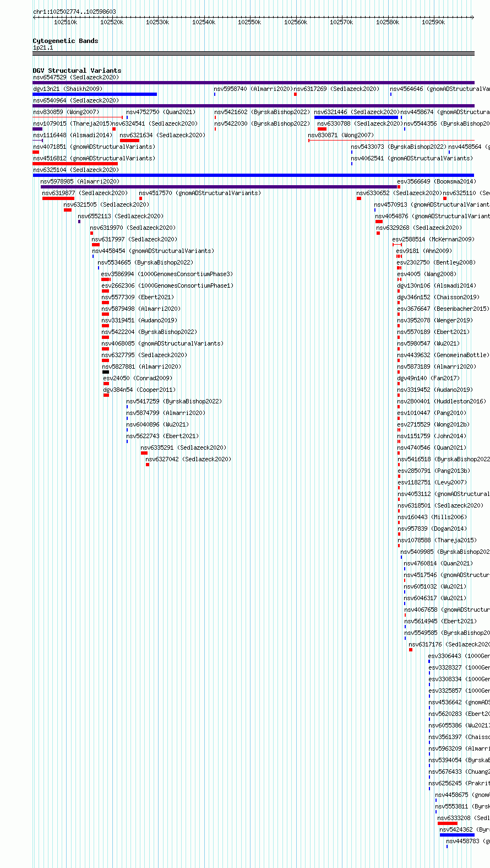490x868 pixels.
Task: Click the nsv4458454 (gnomADStructuralVariants) label
Action: [x=153, y=251]
